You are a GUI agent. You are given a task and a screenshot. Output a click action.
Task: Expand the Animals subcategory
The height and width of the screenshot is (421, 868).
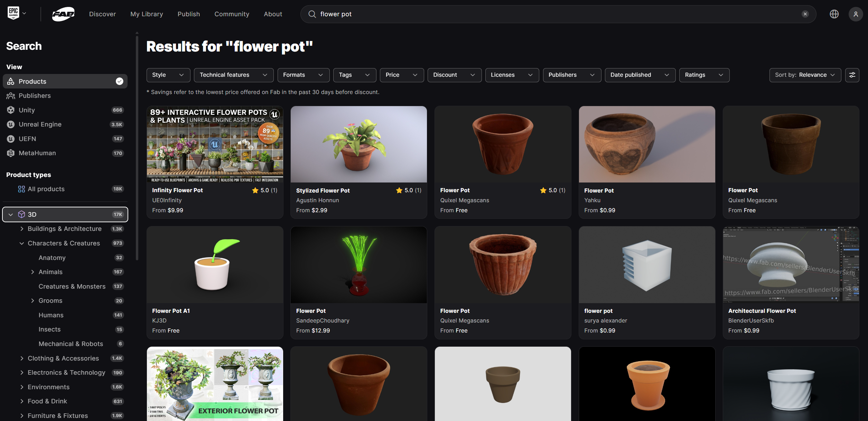pyautogui.click(x=32, y=272)
